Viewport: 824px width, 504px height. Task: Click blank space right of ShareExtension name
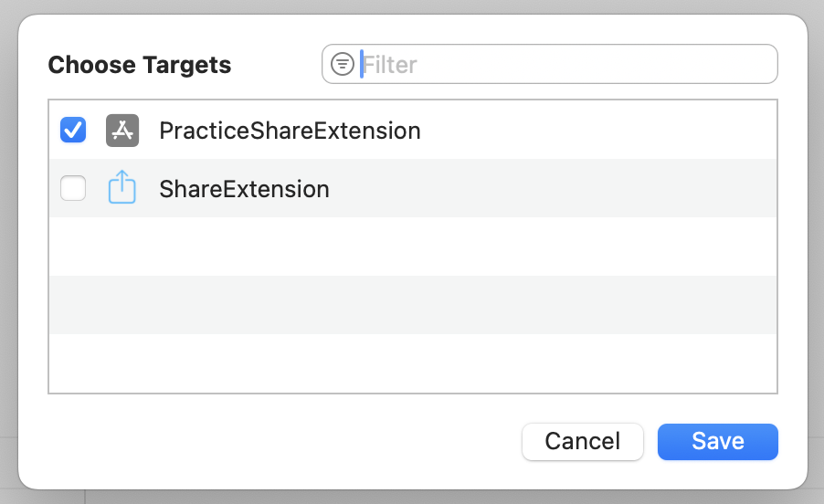point(548,189)
